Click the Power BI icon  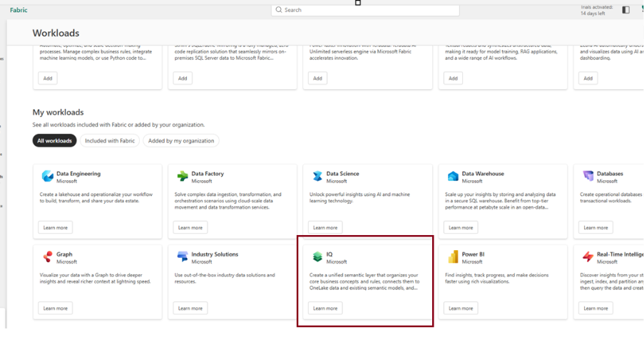click(x=453, y=257)
